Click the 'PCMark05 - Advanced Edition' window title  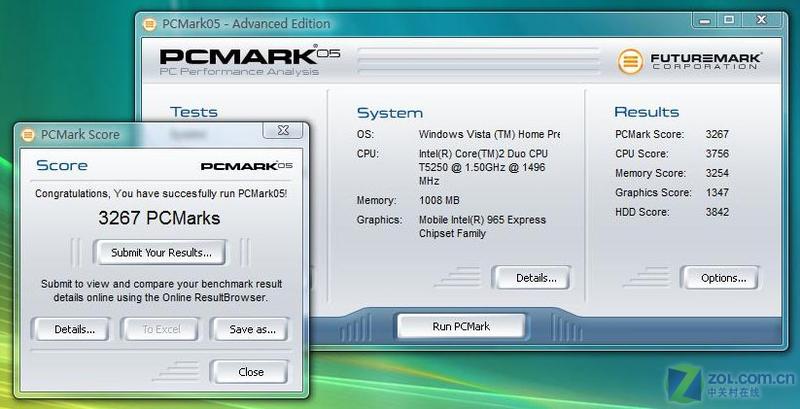coord(246,24)
